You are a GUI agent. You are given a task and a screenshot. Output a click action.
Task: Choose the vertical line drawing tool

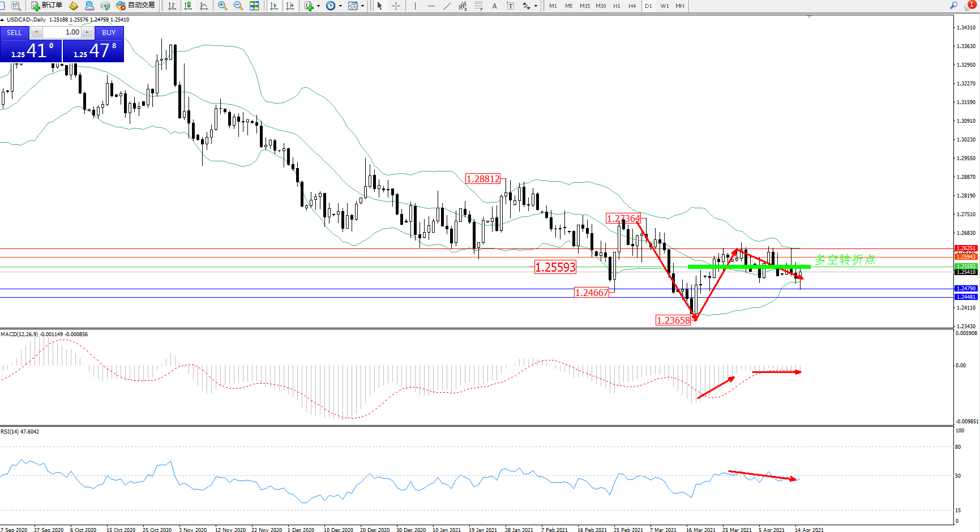point(415,6)
